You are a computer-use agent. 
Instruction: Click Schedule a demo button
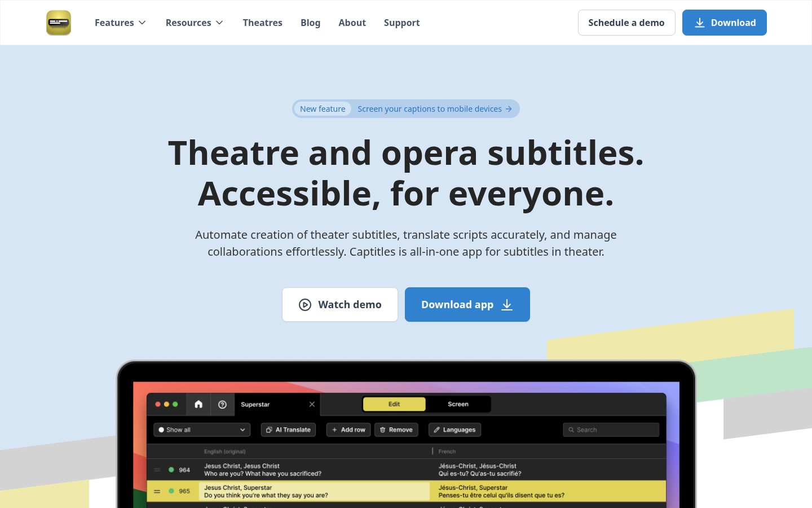pos(626,23)
